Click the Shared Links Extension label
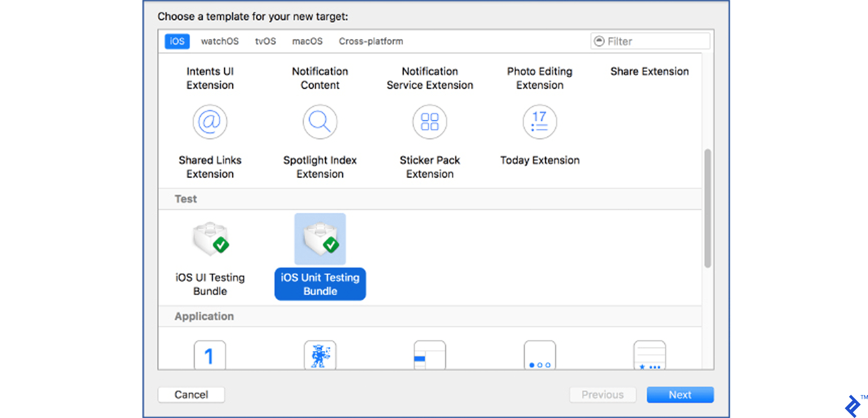This screenshot has width=868, height=418. point(210,167)
